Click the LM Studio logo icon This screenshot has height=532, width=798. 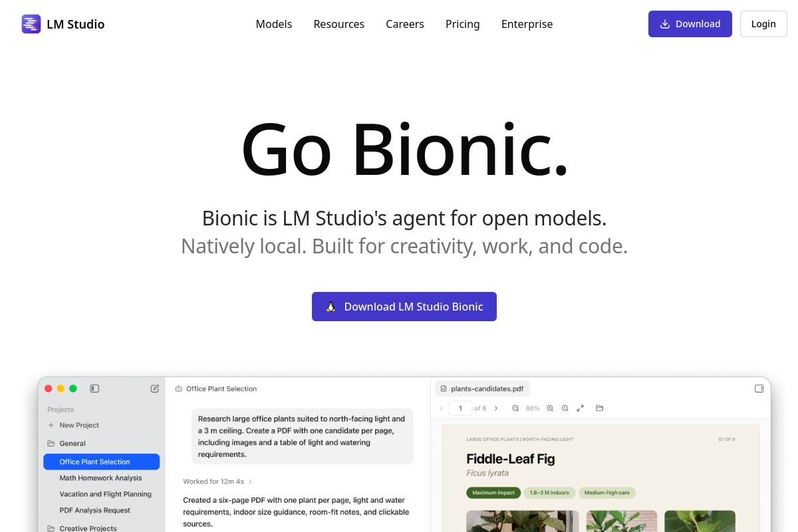[31, 24]
